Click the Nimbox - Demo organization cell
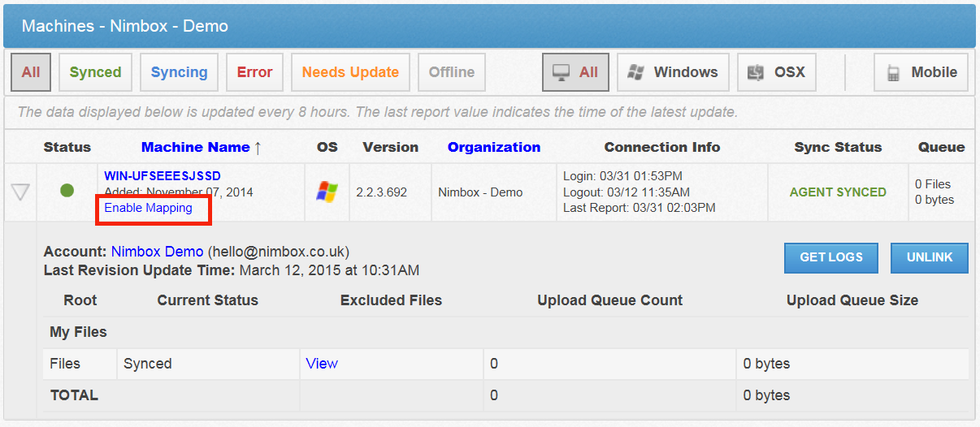 pyautogui.click(x=480, y=192)
